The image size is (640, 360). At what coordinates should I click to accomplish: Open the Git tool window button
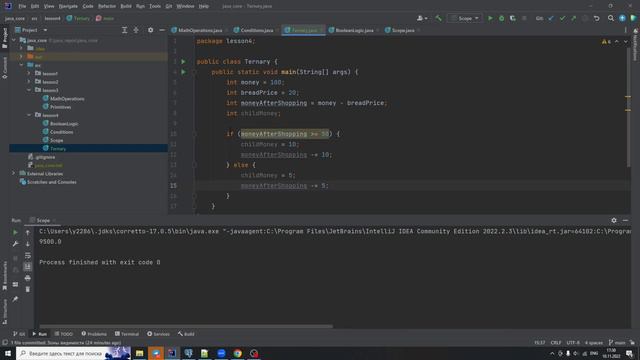coord(19,334)
